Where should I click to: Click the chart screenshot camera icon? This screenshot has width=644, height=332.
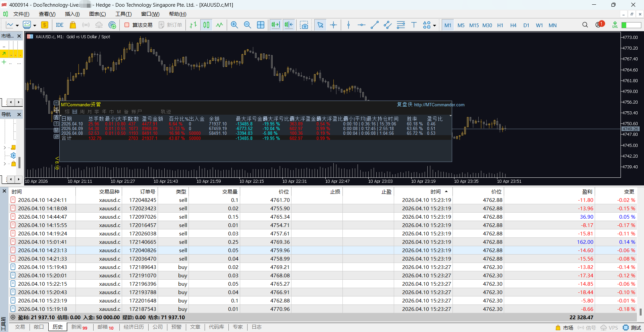point(304,25)
